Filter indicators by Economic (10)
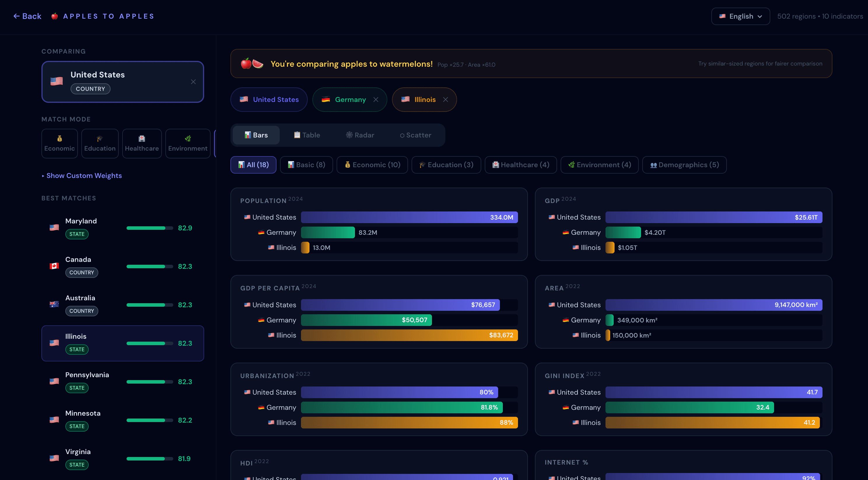The height and width of the screenshot is (480, 868). [372, 165]
